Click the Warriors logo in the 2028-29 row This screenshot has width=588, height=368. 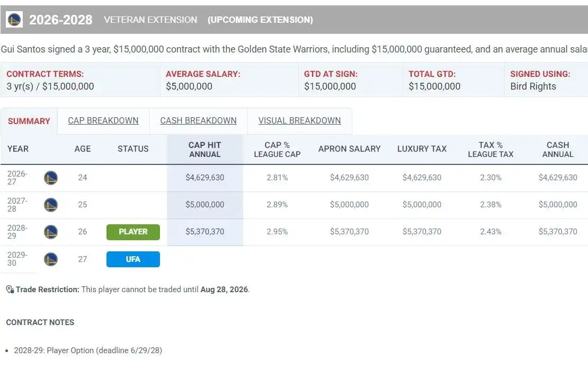click(x=51, y=232)
